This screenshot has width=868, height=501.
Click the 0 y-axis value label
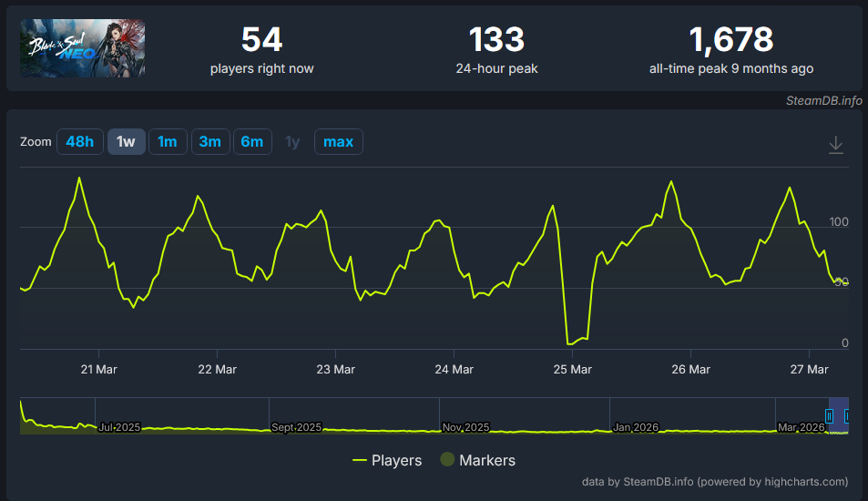click(x=844, y=343)
